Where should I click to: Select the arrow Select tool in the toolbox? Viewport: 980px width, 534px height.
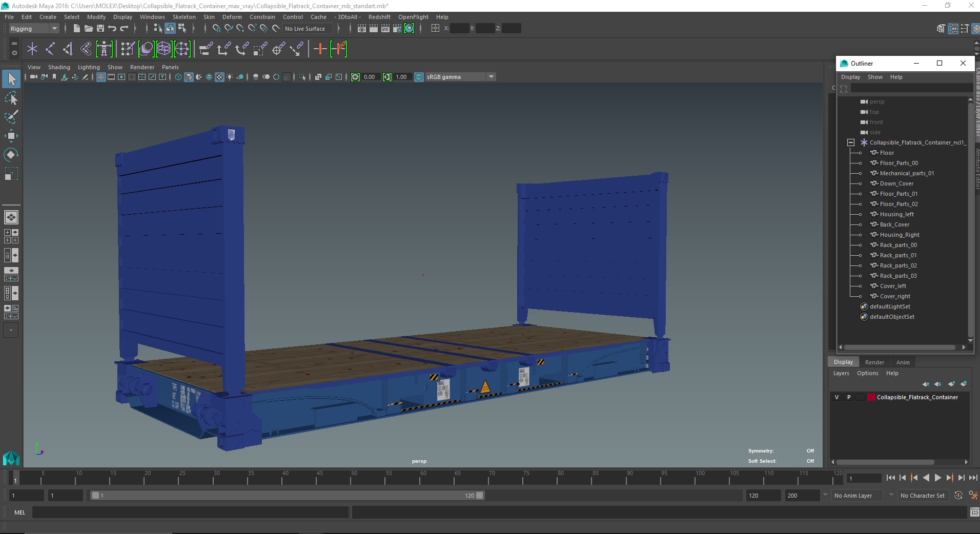(x=11, y=79)
